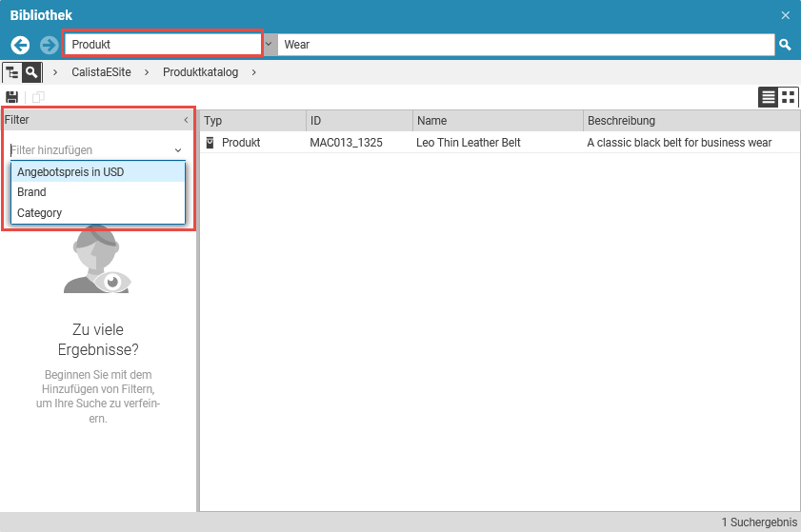Choose Brand from the filter list

pos(31,192)
